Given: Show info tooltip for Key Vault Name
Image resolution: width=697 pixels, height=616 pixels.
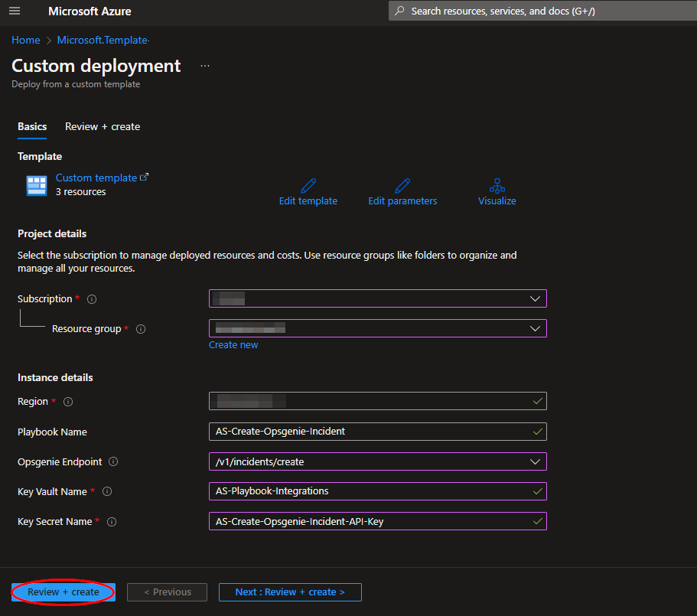Looking at the screenshot, I should 107,491.
